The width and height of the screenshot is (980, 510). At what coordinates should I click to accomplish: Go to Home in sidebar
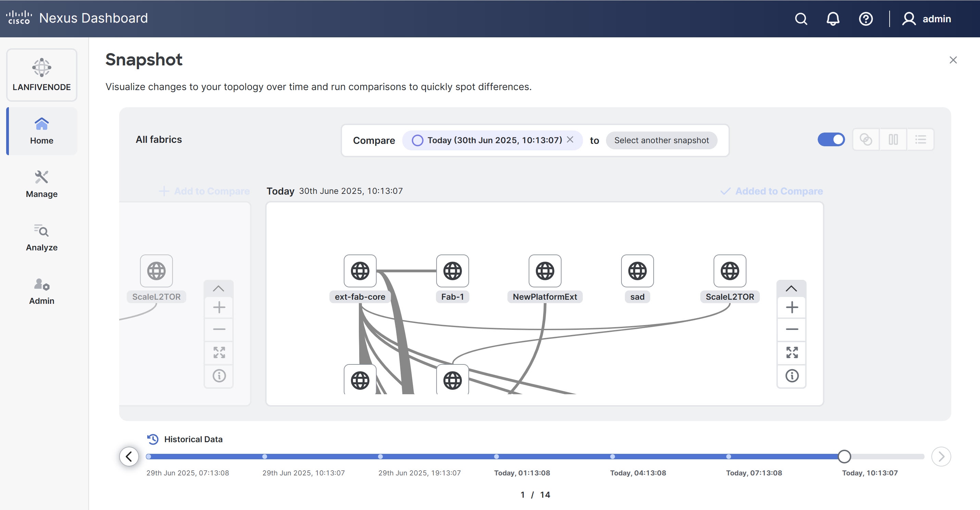click(42, 131)
